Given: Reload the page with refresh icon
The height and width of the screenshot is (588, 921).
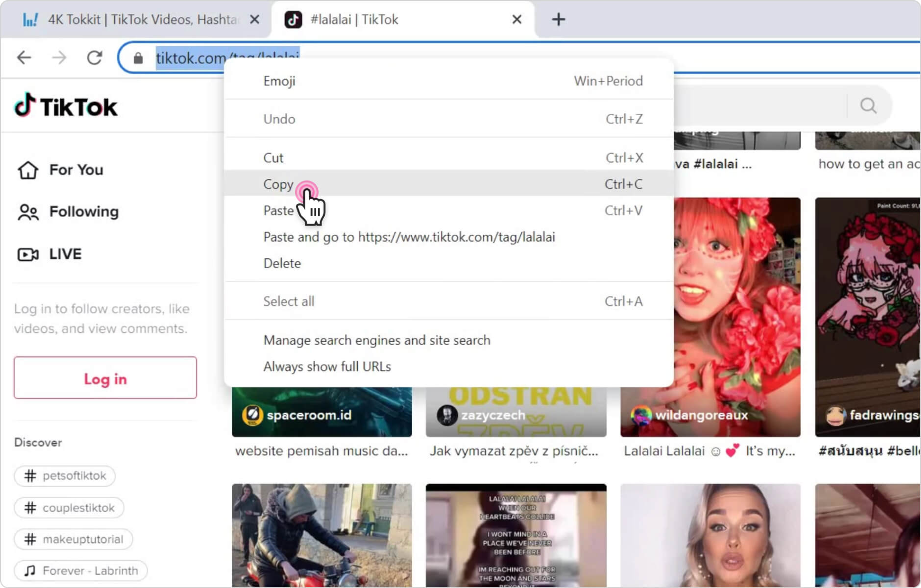Looking at the screenshot, I should [94, 58].
